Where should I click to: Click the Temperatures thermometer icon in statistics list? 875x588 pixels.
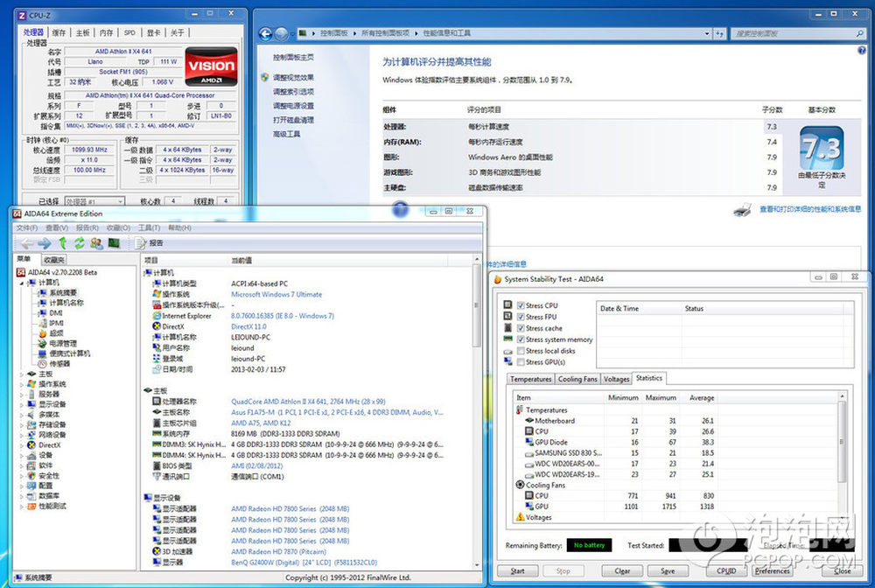(520, 410)
